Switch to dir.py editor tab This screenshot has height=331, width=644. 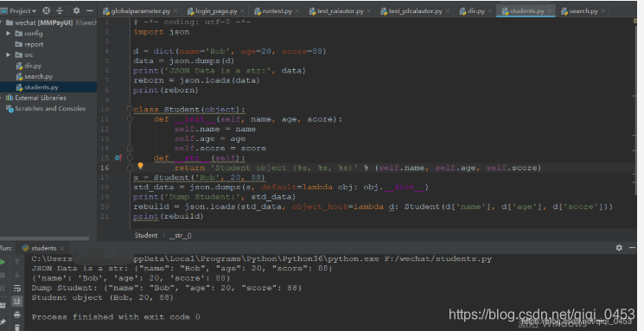[x=472, y=11]
